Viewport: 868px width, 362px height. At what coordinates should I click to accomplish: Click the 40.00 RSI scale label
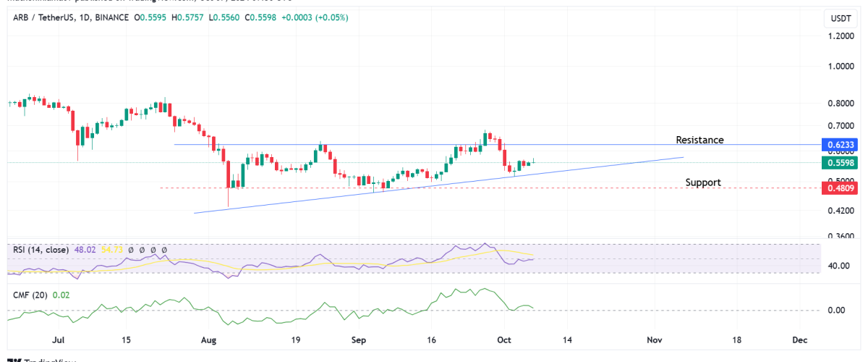[x=840, y=266]
